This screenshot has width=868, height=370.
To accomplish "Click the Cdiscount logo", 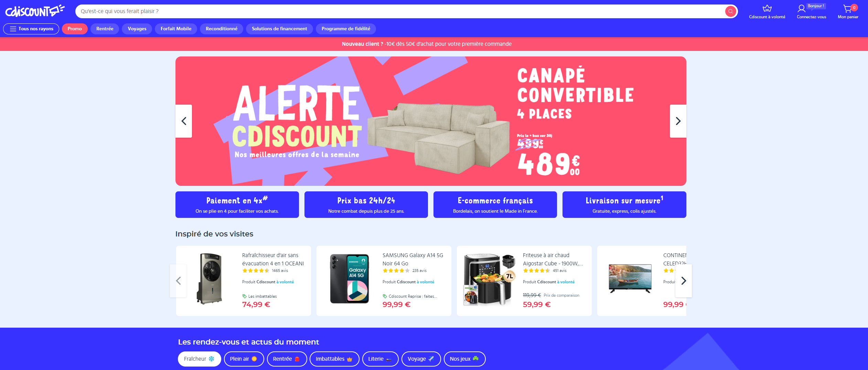I will point(35,11).
